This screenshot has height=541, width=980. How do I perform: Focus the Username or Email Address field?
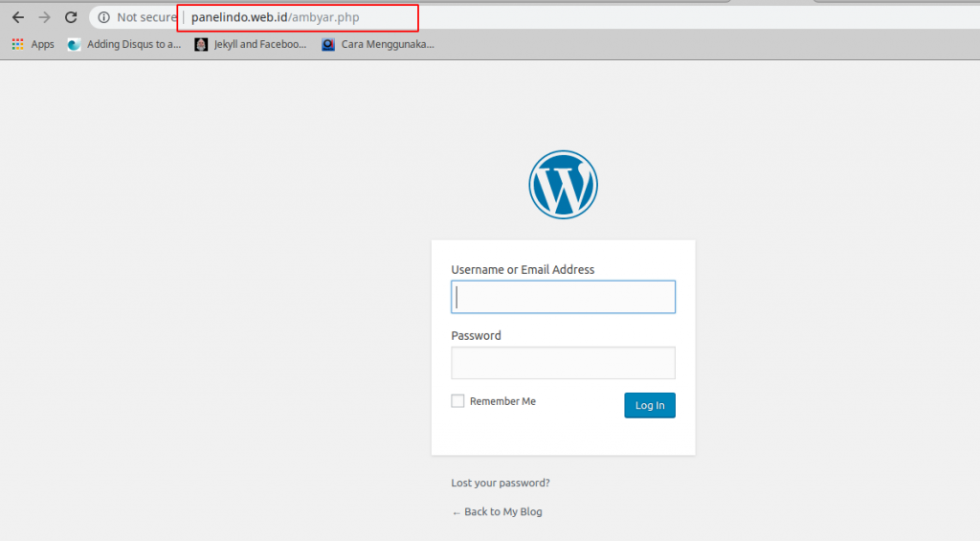tap(563, 297)
